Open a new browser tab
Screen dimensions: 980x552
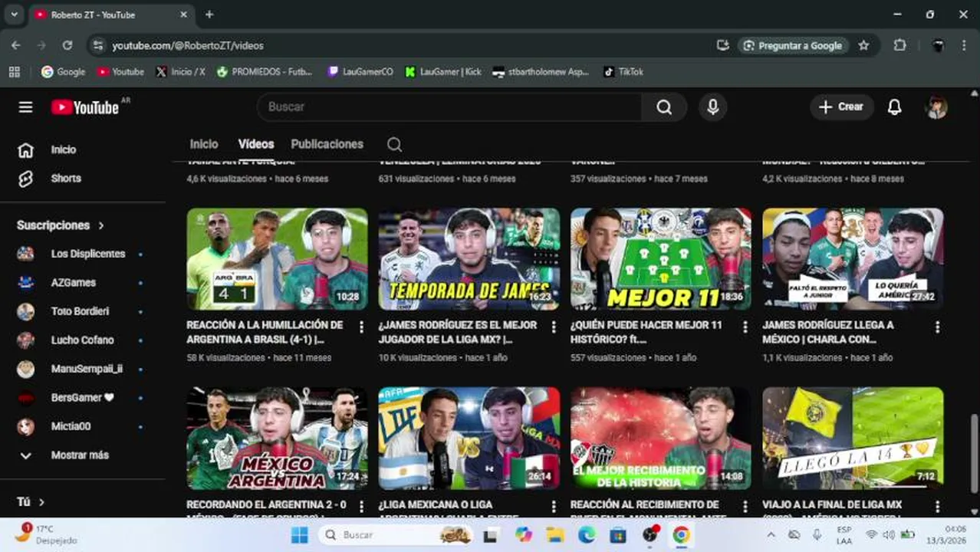[209, 15]
